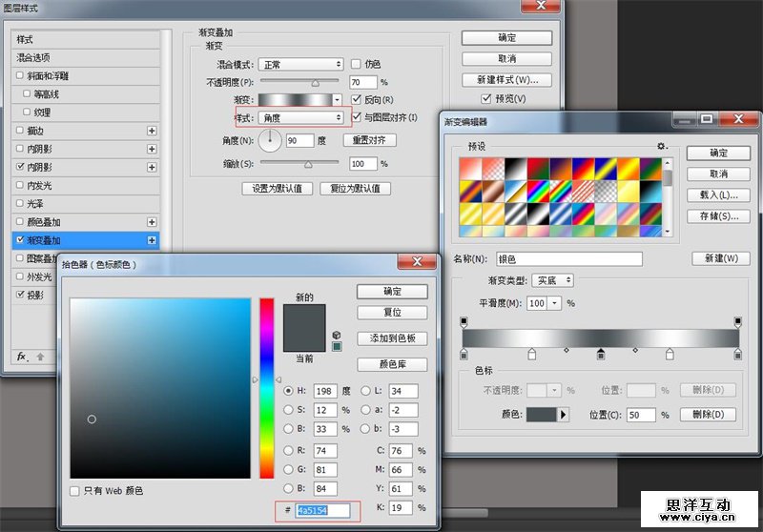Screen dimensions: 763x532
Task: Select the S saturation radio button
Action: click(x=288, y=410)
